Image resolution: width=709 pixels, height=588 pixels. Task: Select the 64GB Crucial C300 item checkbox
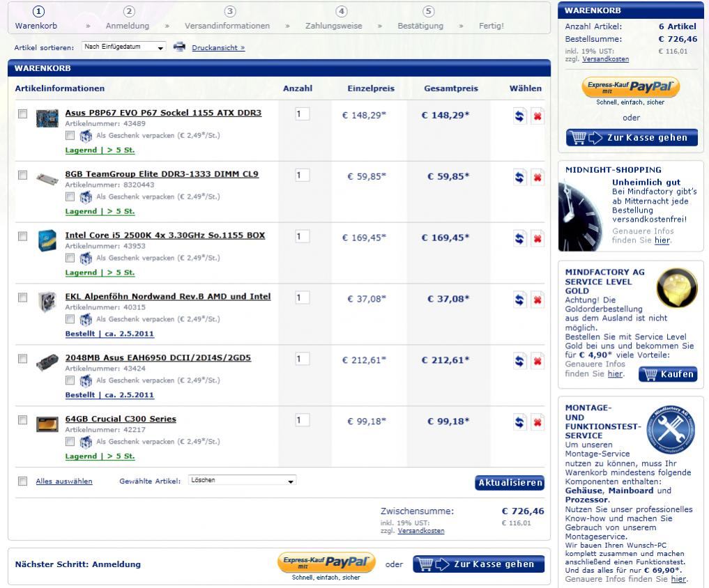point(22,420)
